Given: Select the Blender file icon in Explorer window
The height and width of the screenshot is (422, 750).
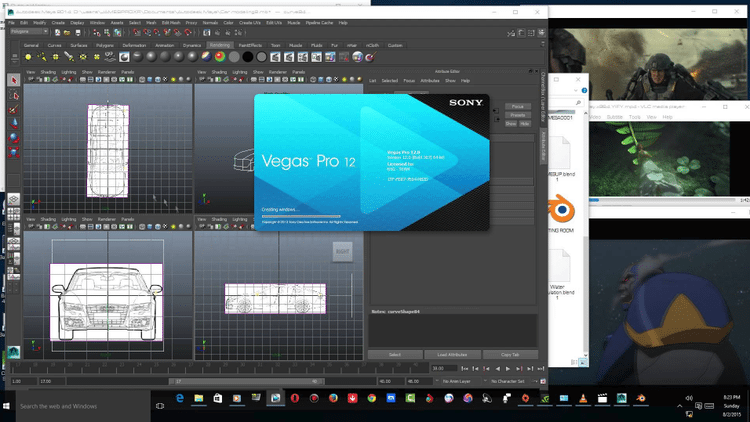Looking at the screenshot, I should click(x=561, y=209).
